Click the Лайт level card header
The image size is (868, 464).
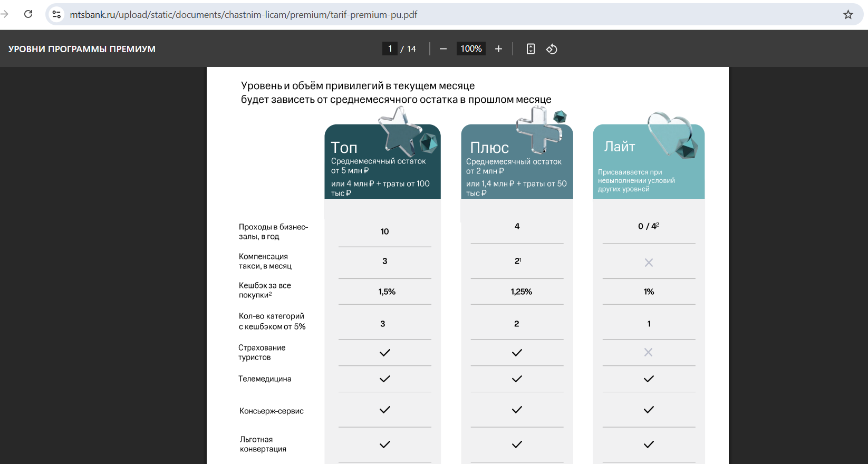tap(649, 161)
